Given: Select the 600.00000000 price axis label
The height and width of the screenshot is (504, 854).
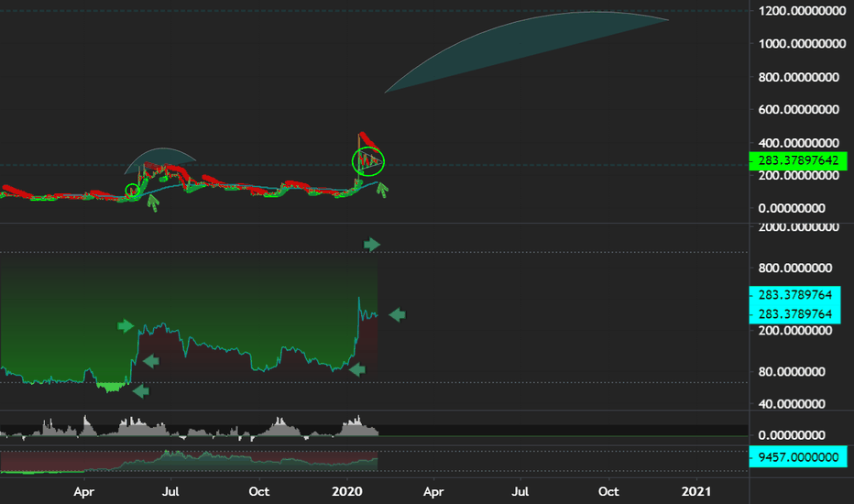Looking at the screenshot, I should coord(798,110).
